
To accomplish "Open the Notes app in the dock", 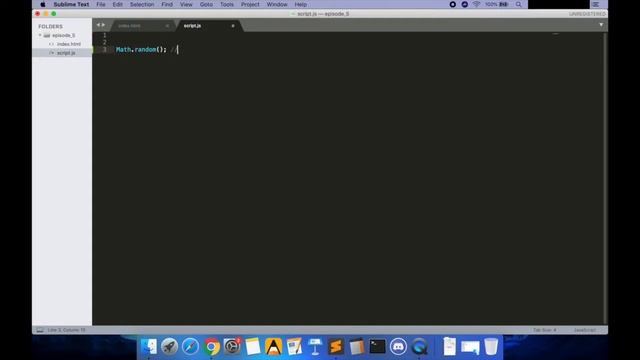I will [253, 347].
